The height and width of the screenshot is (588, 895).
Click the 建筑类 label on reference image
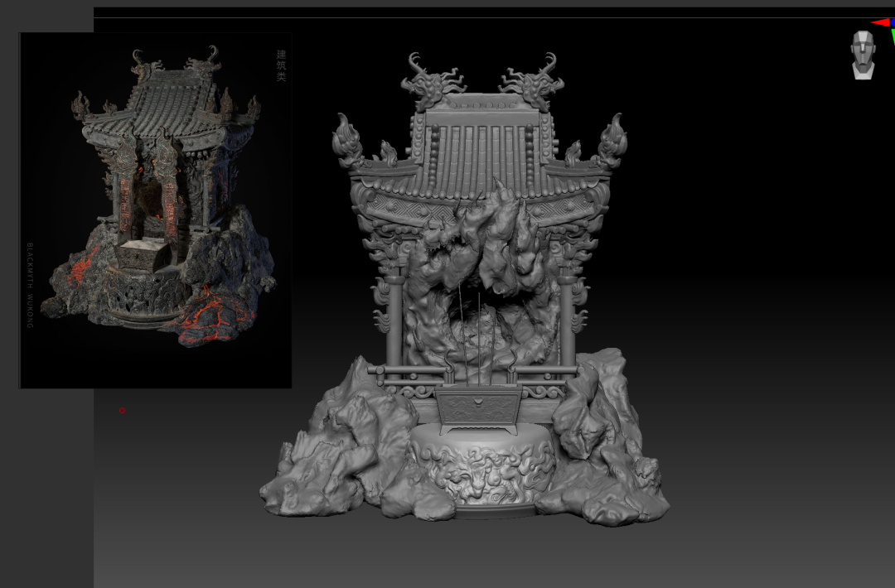281,65
